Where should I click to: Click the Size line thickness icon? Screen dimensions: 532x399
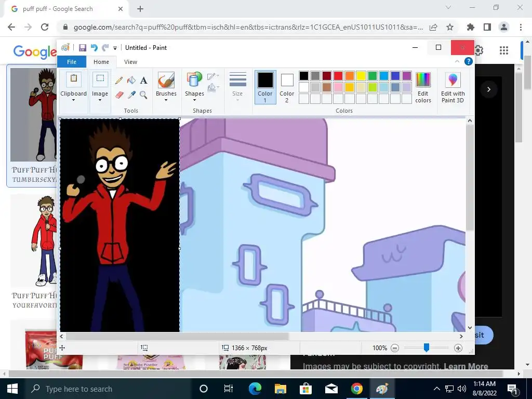point(237,80)
